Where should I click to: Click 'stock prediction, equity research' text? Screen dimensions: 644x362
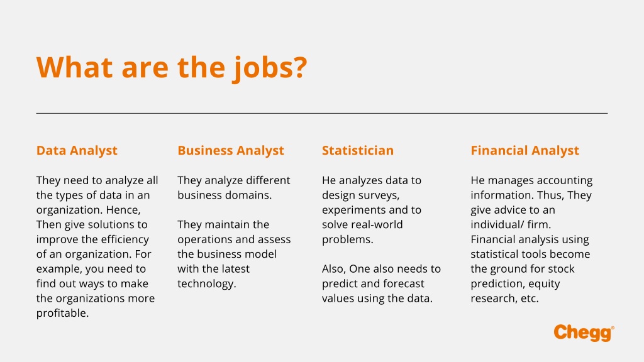tap(523, 283)
